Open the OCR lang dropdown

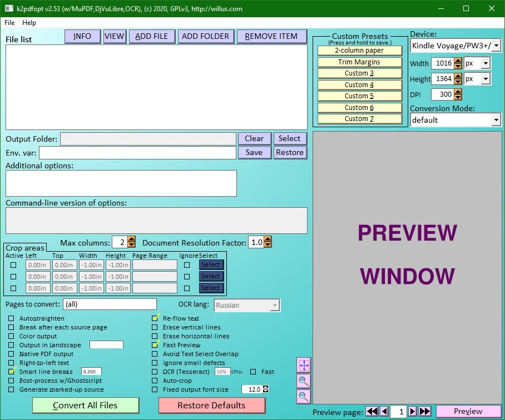click(275, 305)
